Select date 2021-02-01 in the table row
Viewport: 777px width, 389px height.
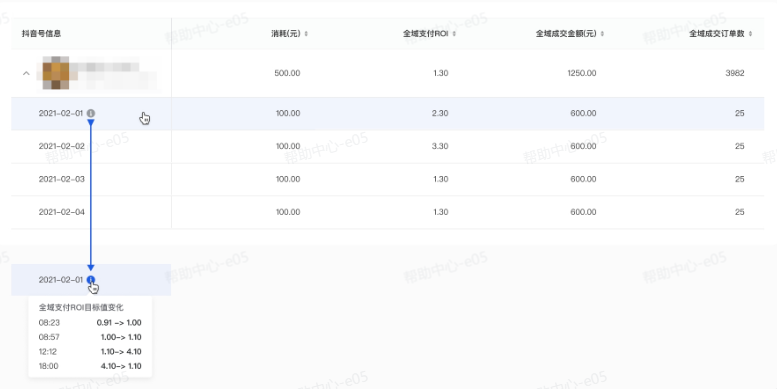tap(61, 113)
